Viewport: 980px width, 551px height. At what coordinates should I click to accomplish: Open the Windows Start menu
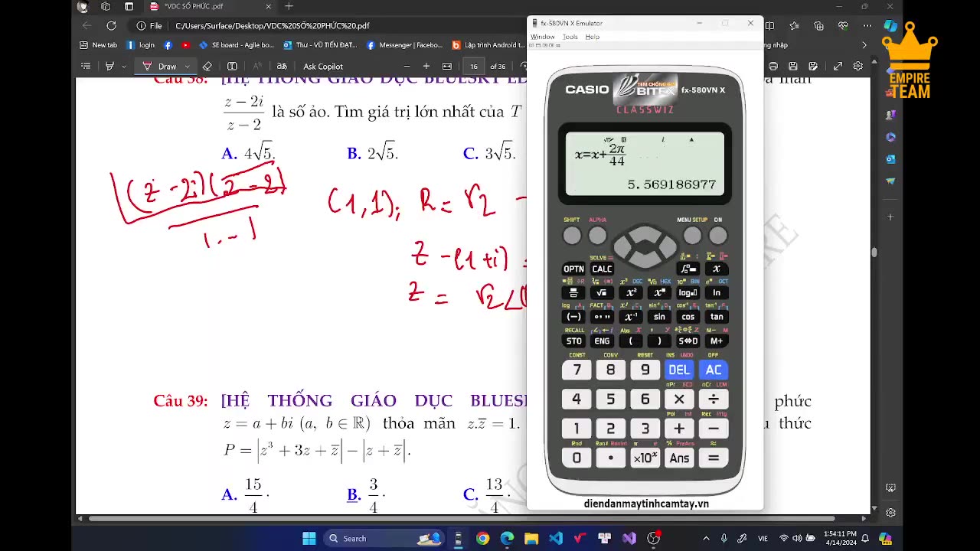point(309,538)
